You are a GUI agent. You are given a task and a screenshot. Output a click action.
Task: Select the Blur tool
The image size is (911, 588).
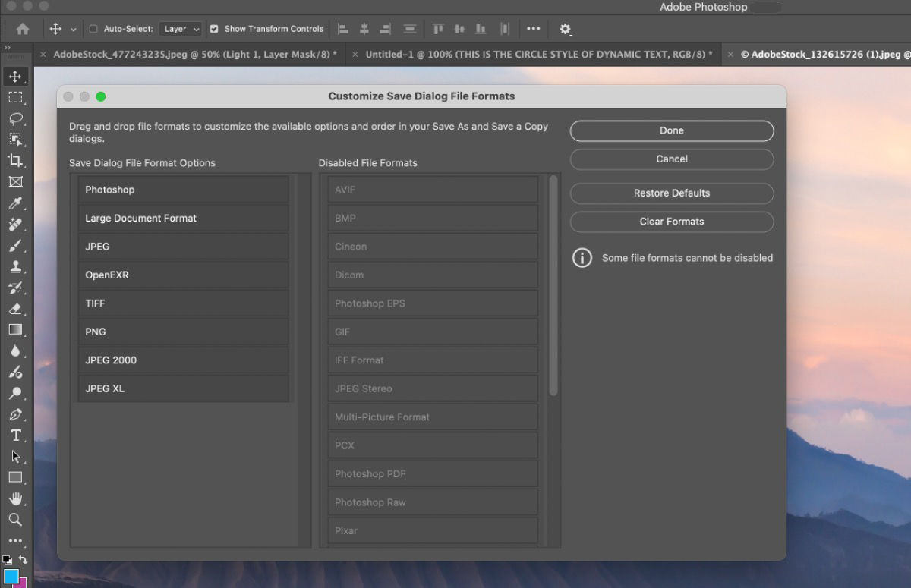click(x=15, y=351)
